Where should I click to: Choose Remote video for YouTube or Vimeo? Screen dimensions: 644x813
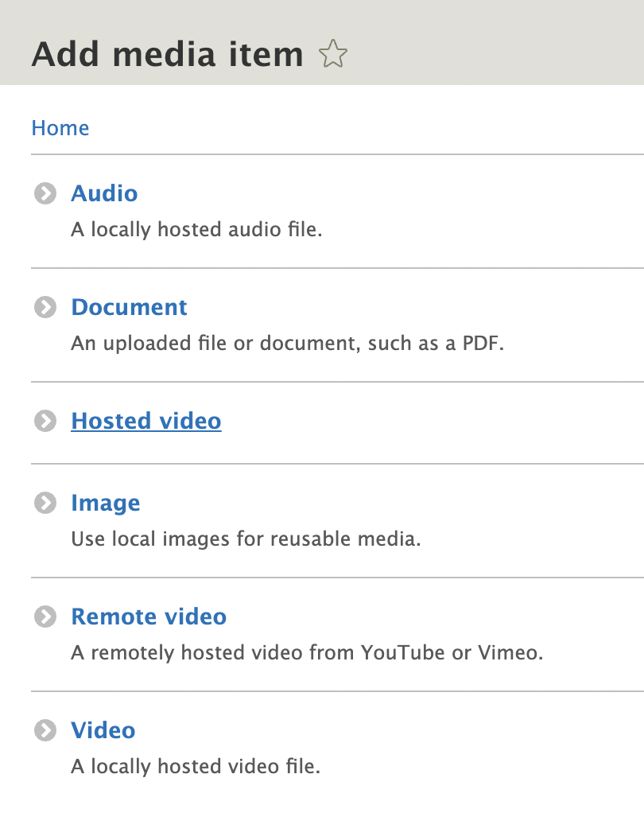pos(148,617)
